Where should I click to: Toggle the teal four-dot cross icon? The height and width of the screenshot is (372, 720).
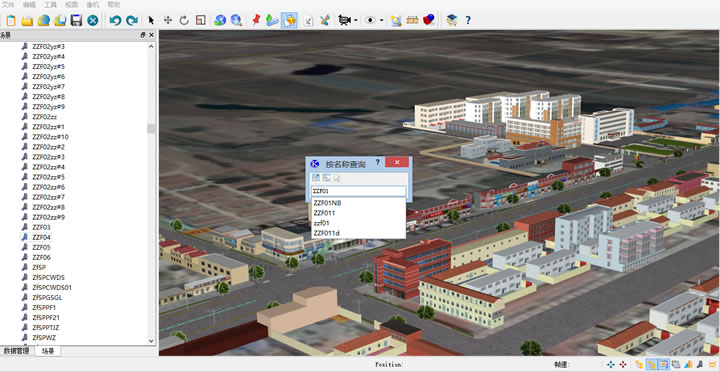(x=611, y=365)
